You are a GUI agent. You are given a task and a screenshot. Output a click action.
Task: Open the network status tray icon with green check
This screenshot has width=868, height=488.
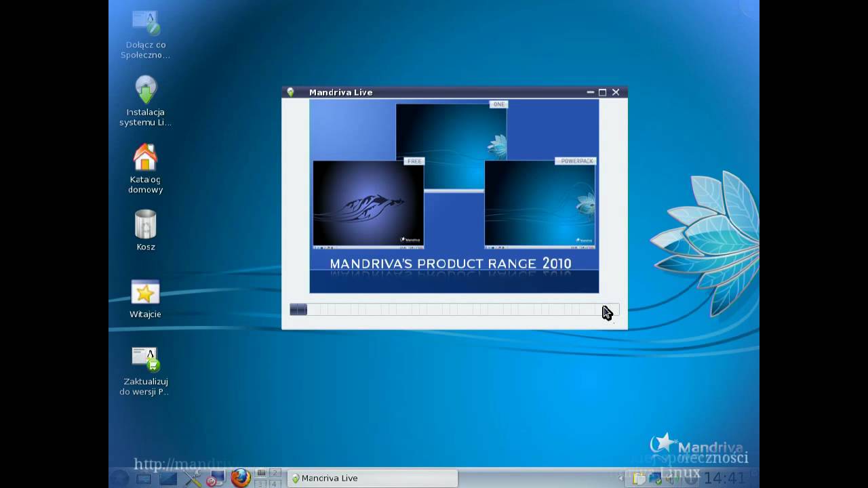(x=656, y=479)
